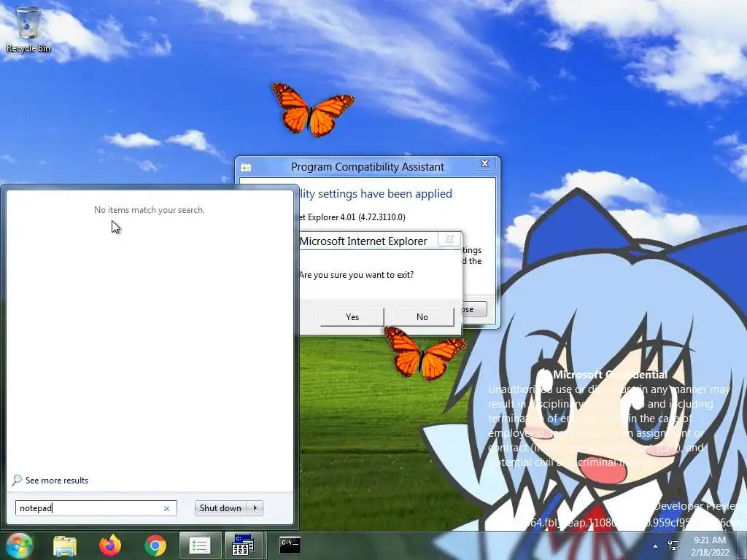This screenshot has height=560, width=747.
Task: Click the 'settings have been applied' heading
Action: [x=385, y=193]
